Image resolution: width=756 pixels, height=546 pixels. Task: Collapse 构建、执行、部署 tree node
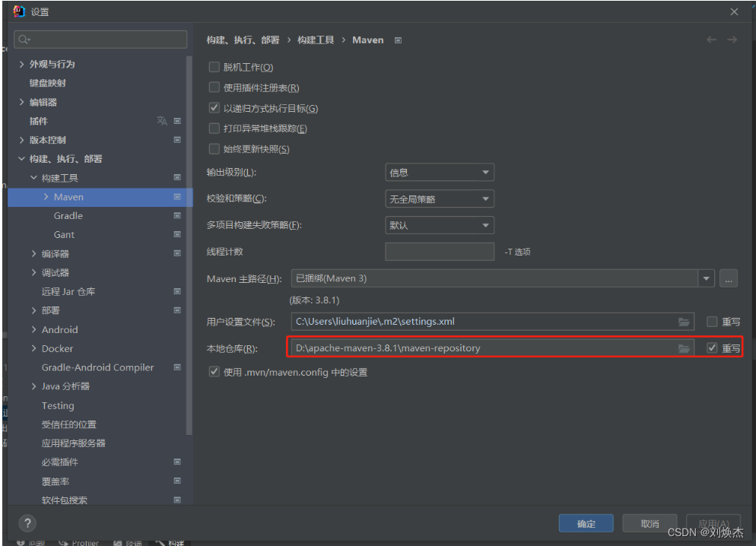pos(22,158)
